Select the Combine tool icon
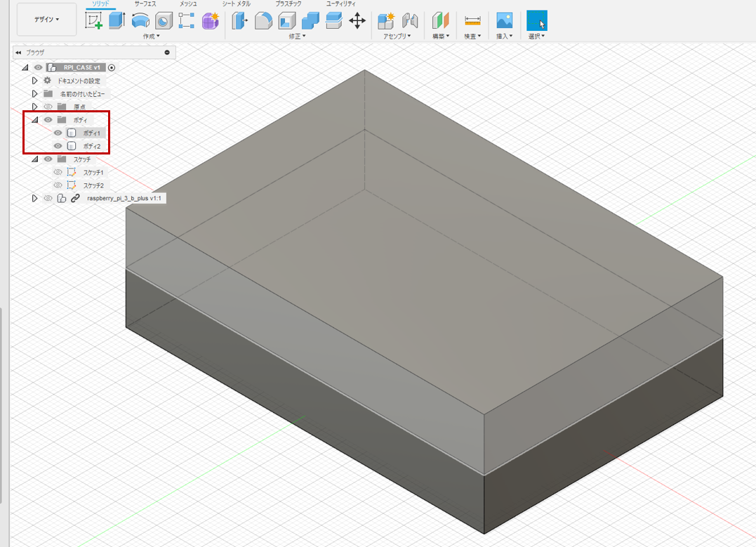This screenshot has width=756, height=547. pyautogui.click(x=310, y=21)
